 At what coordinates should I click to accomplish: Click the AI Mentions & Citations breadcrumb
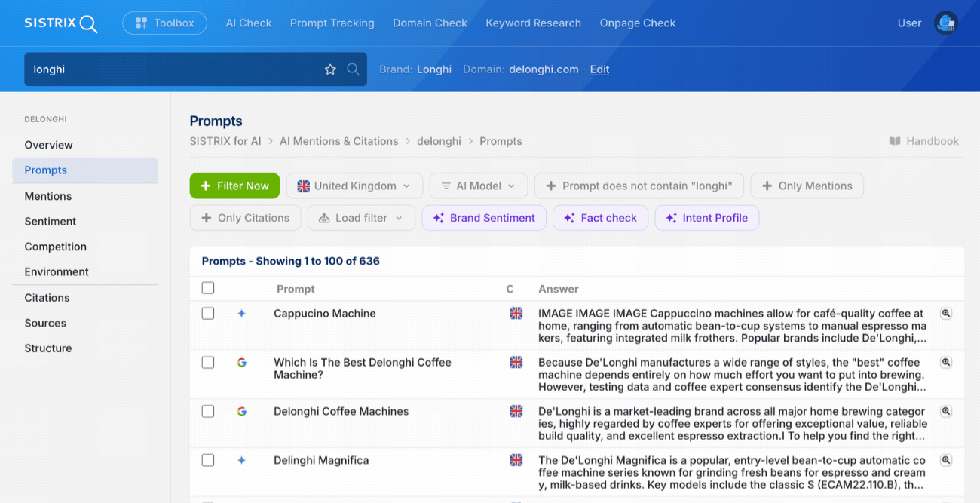[338, 141]
